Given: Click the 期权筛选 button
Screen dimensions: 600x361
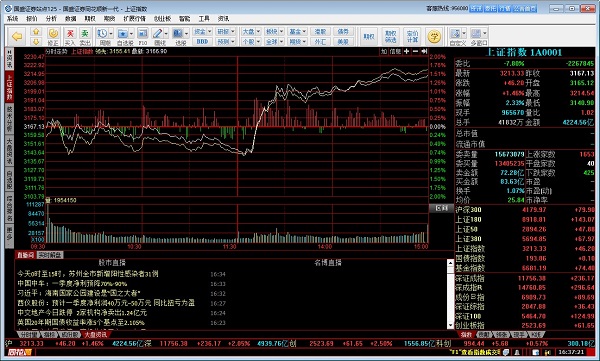Looking at the screenshot, I should (390, 36).
